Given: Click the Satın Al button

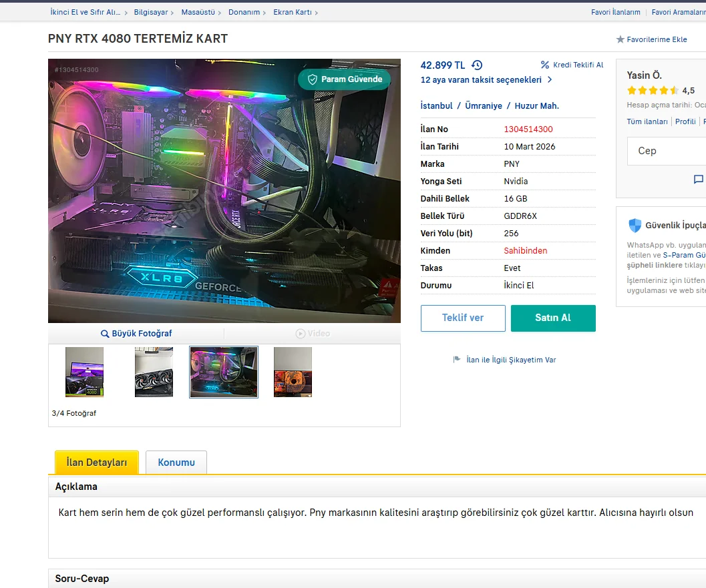Looking at the screenshot, I should 553,318.
